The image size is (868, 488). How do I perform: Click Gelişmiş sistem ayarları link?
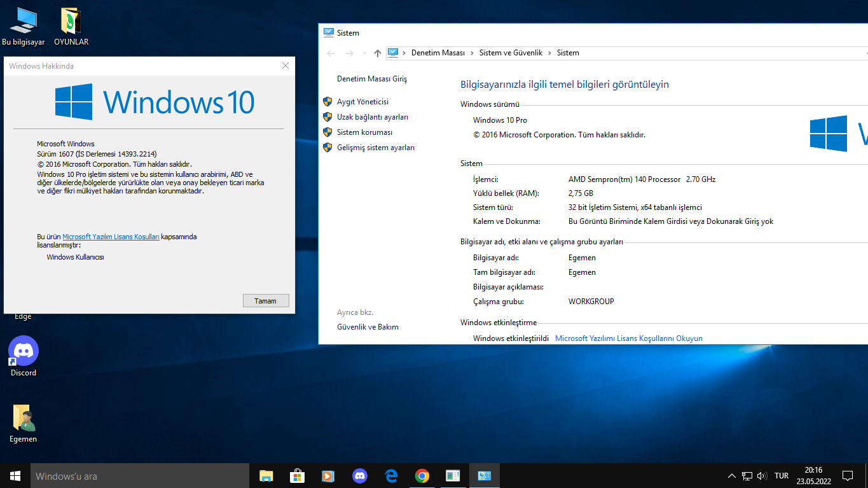375,148
